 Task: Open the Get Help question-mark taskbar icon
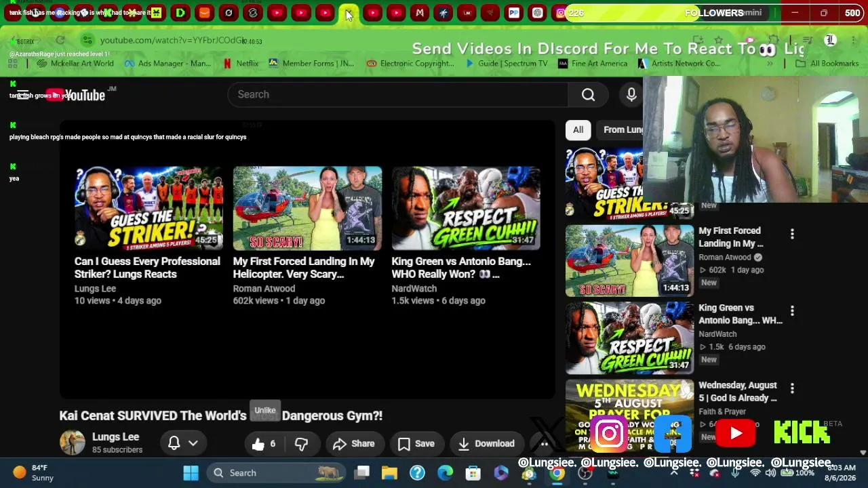[417, 472]
